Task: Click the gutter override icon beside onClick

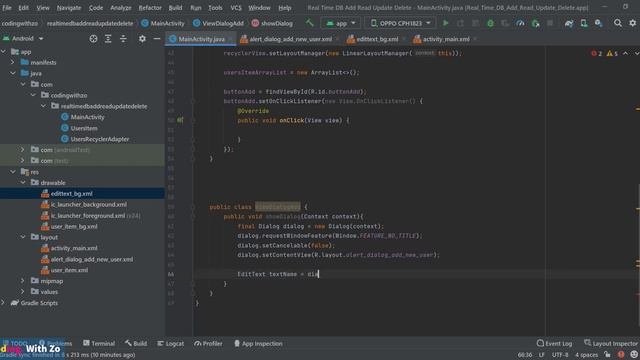Action: 180,120
